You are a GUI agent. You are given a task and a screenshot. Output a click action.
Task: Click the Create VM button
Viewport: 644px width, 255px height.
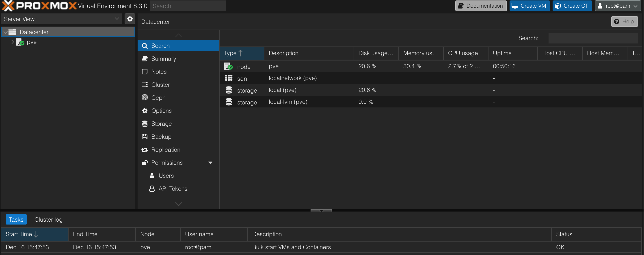point(529,6)
